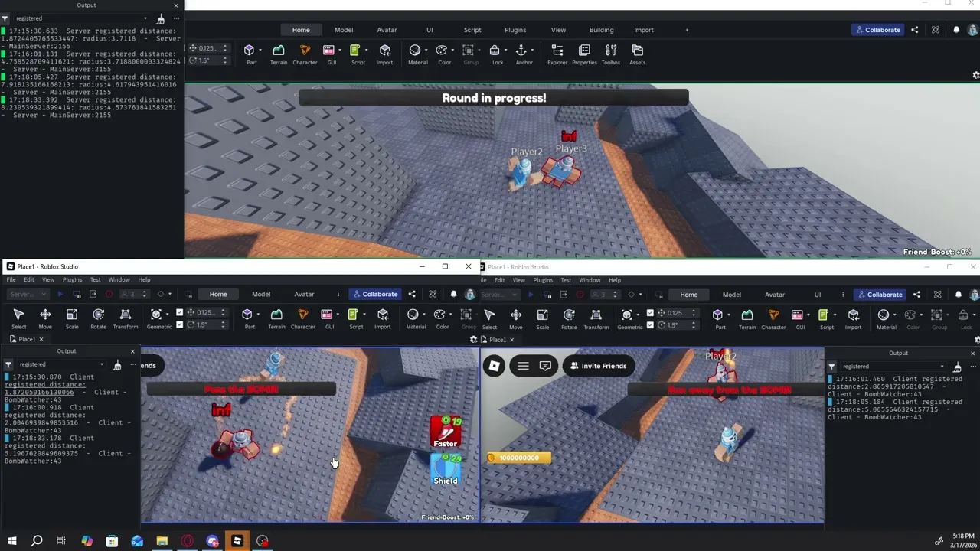Image resolution: width=980 pixels, height=551 pixels.
Task: Select the Move tool in bottom-right window
Action: [x=516, y=319]
